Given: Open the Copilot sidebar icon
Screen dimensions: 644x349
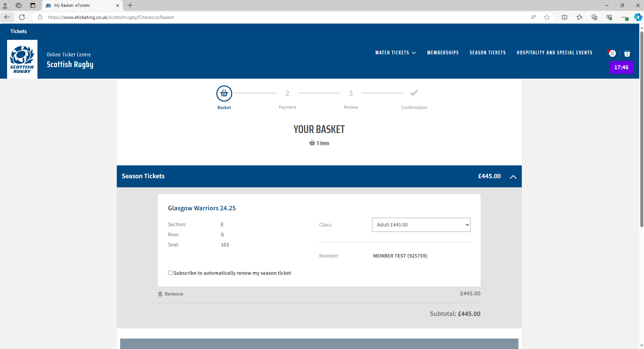Looking at the screenshot, I should tap(638, 17).
